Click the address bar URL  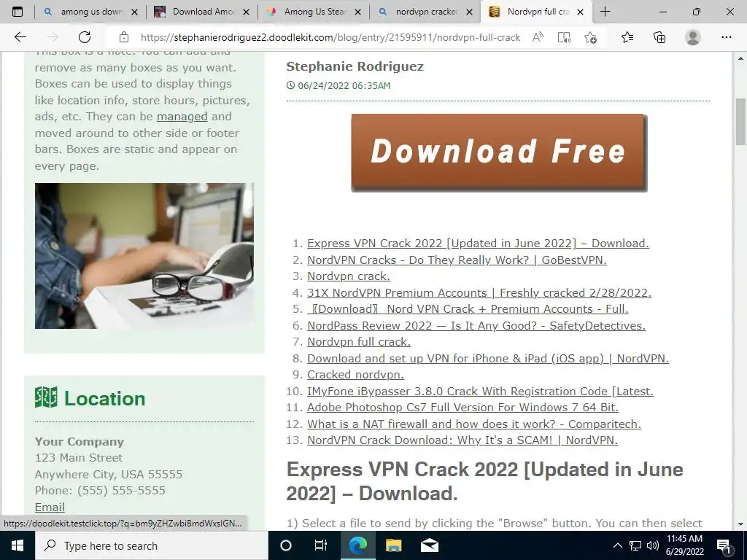[x=330, y=37]
